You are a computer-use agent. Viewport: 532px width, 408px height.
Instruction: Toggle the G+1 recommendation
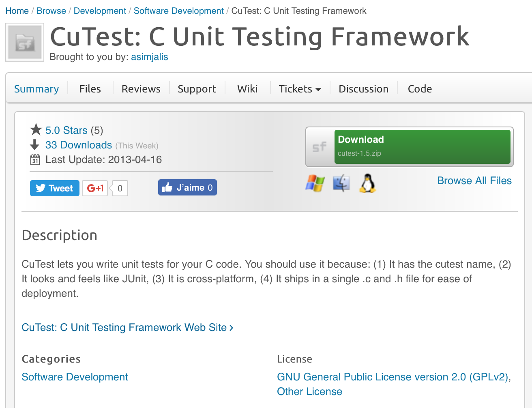pyautogui.click(x=94, y=188)
